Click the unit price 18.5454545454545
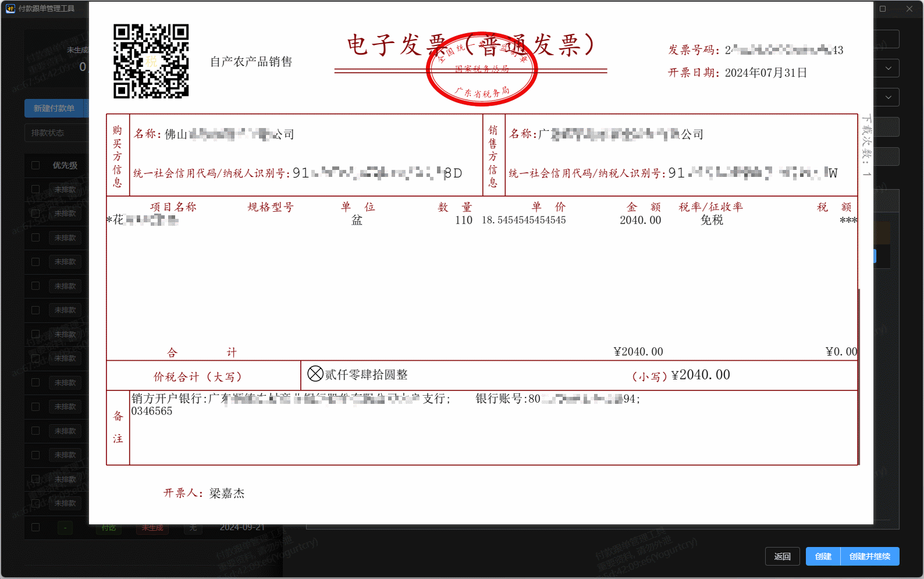The width and height of the screenshot is (924, 579). (524, 220)
